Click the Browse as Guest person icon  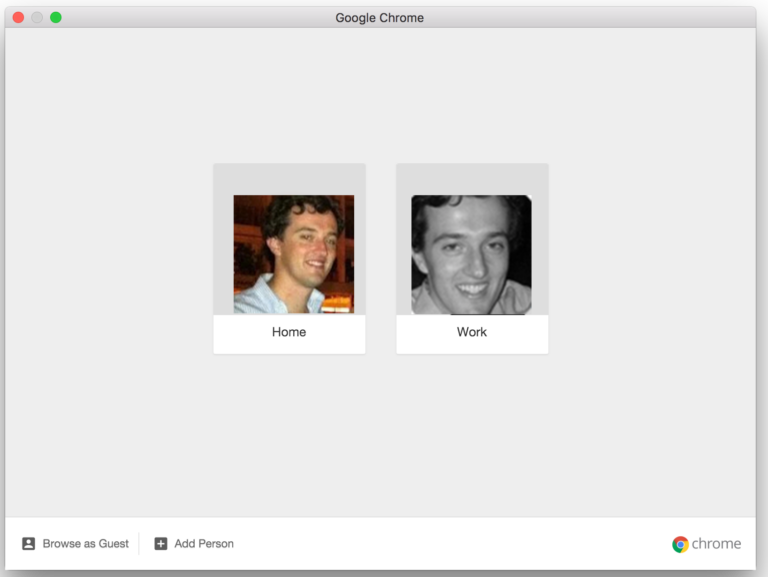point(28,544)
